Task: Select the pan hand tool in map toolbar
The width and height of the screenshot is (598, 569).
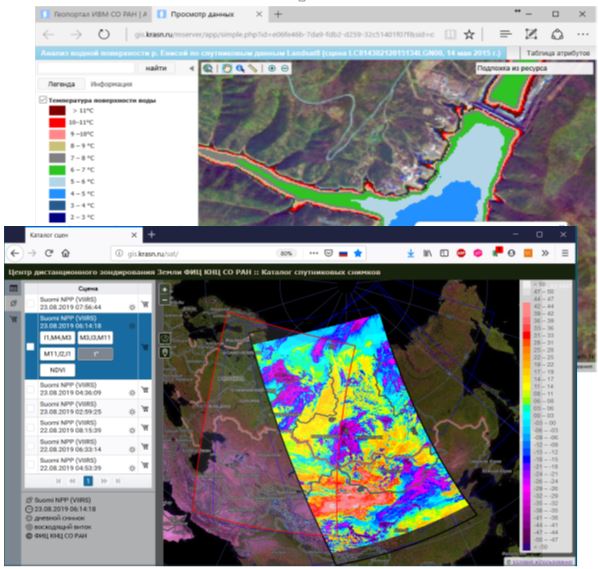Action: pos(227,69)
